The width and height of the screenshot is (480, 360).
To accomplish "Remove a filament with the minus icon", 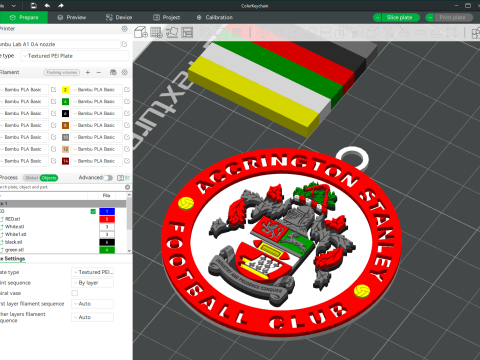I will point(99,72).
